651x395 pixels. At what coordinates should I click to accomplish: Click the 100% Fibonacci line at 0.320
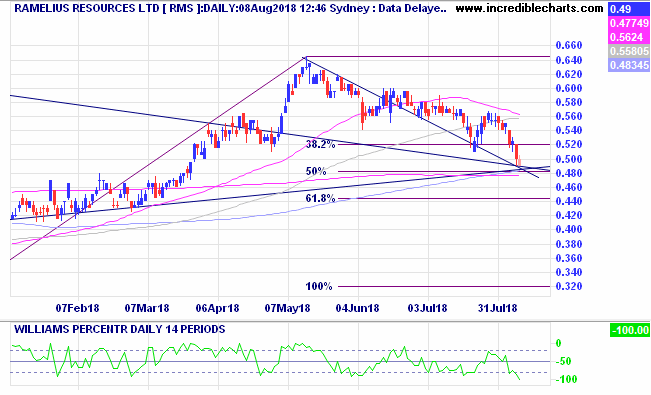click(444, 286)
